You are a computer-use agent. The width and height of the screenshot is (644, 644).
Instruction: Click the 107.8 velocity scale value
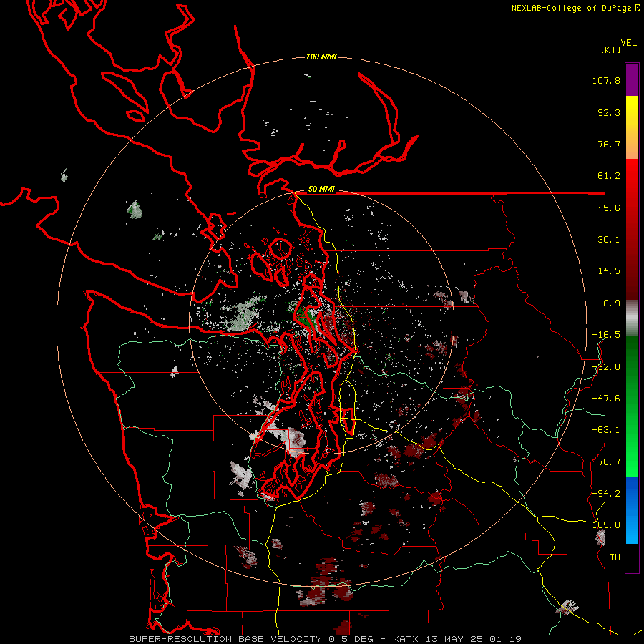606,80
